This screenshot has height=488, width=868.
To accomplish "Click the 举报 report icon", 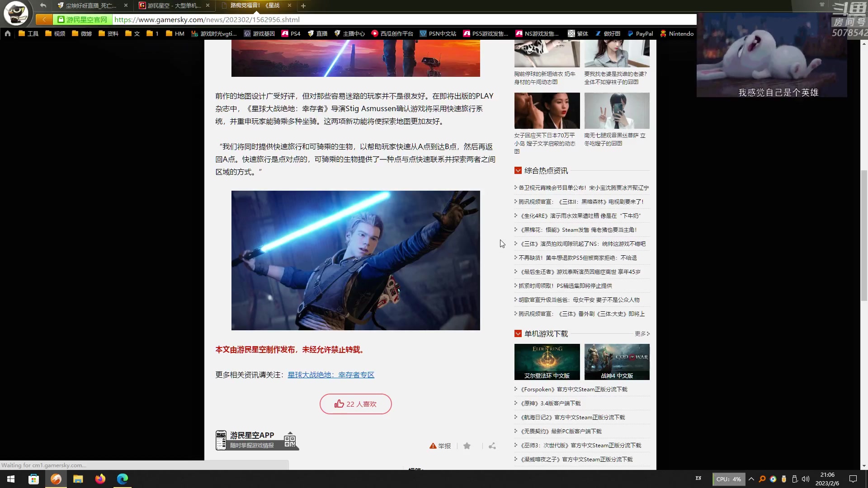I will click(440, 446).
